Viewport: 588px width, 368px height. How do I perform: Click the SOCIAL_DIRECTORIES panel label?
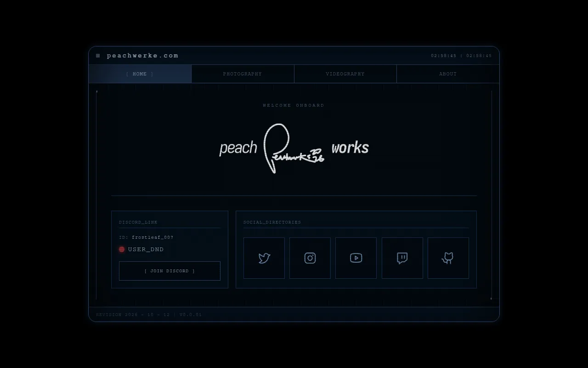(272, 222)
